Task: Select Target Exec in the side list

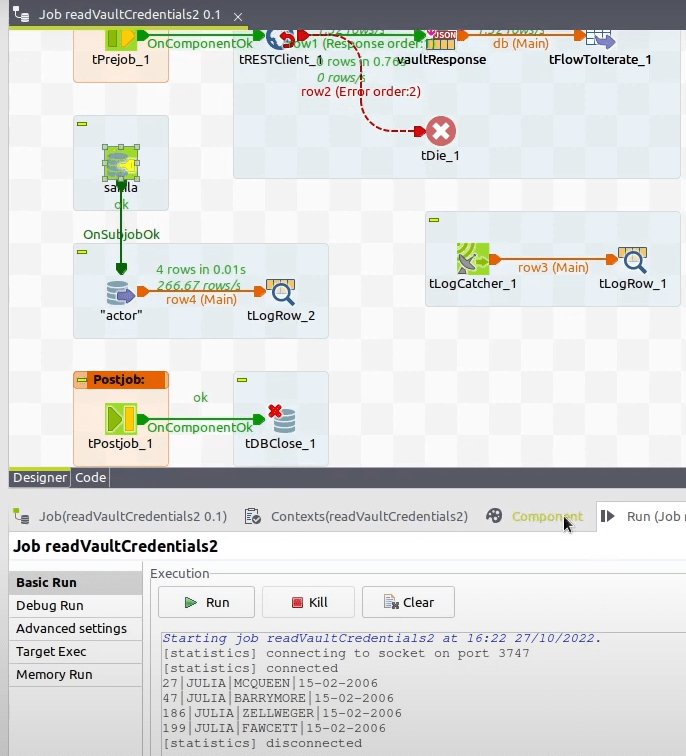Action: (x=76, y=652)
